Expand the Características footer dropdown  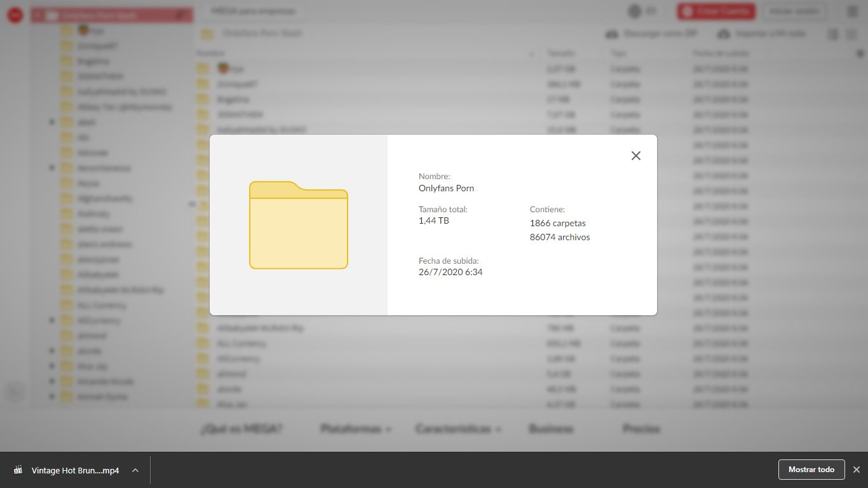point(458,429)
